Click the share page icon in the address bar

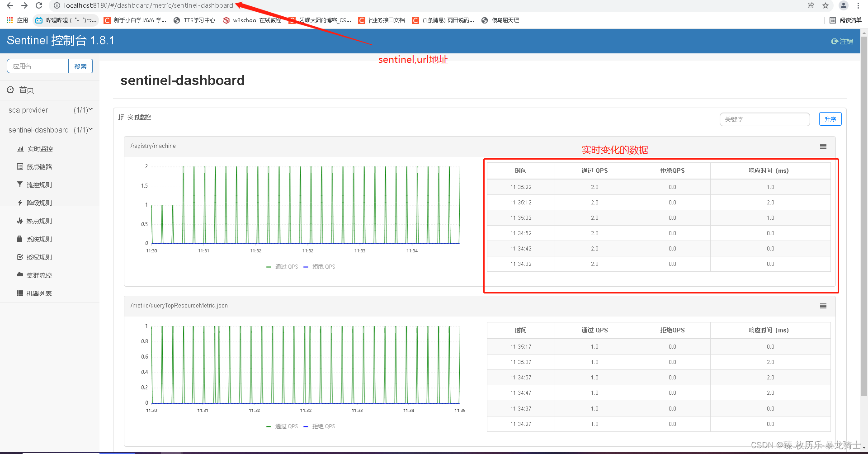(811, 5)
